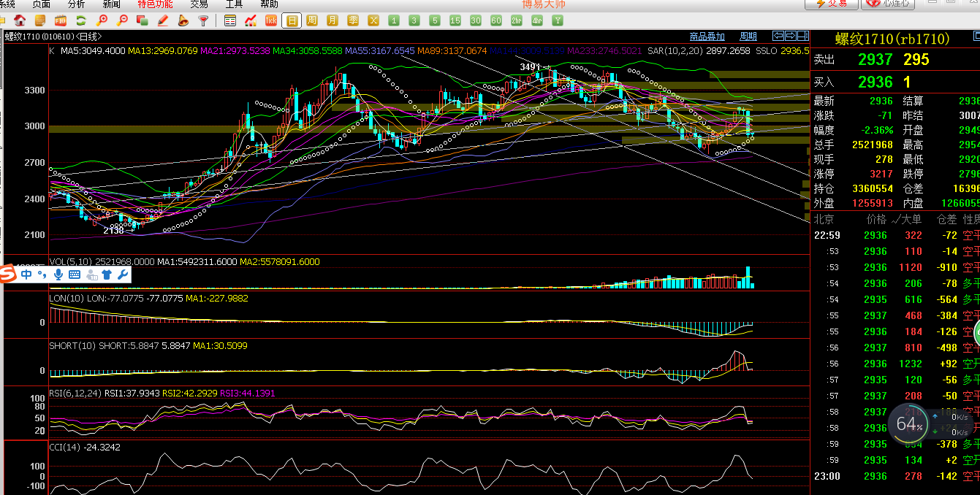Select the 60-minute period button

[x=496, y=20]
